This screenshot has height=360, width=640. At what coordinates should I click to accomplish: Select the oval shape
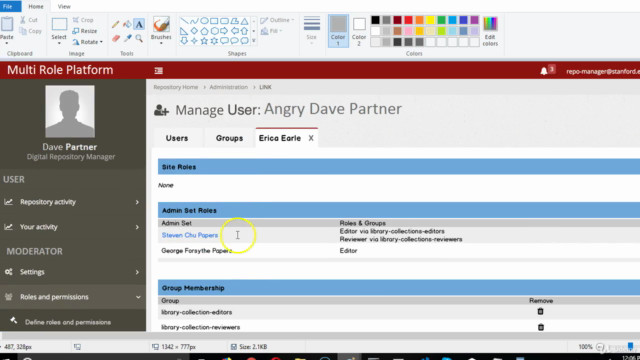[204, 21]
